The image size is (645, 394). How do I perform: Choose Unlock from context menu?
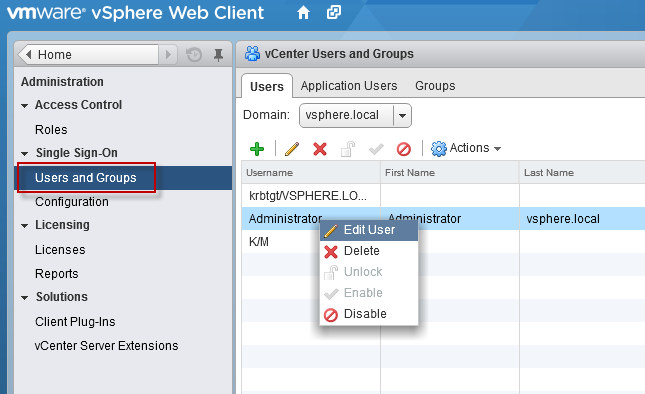tap(369, 272)
